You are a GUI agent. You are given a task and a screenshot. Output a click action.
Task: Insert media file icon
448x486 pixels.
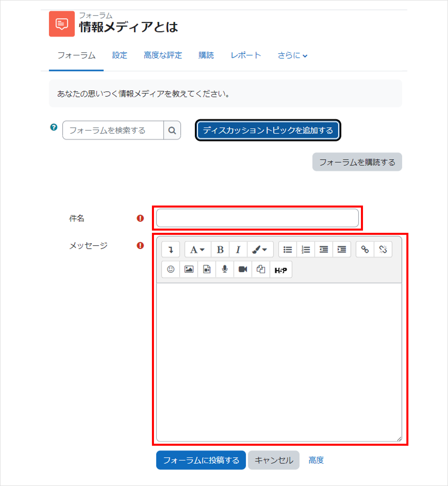(207, 269)
